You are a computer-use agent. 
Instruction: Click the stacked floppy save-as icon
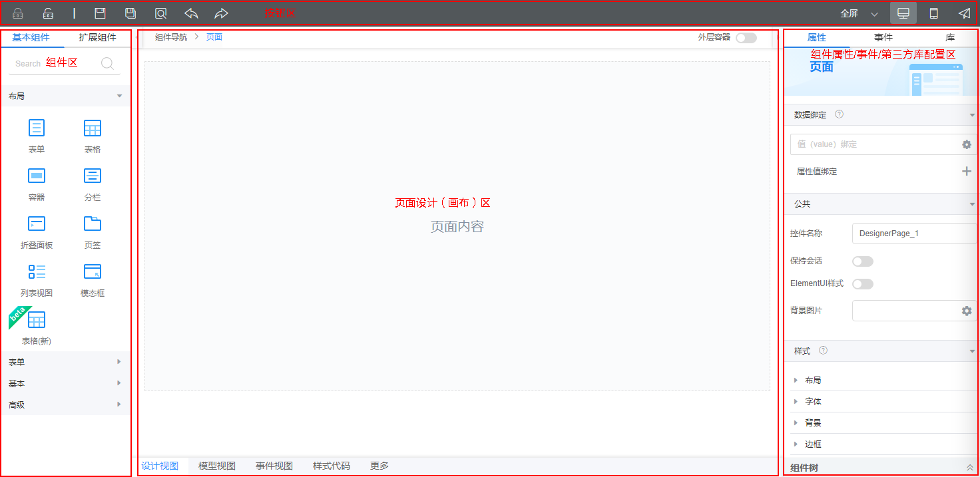130,13
